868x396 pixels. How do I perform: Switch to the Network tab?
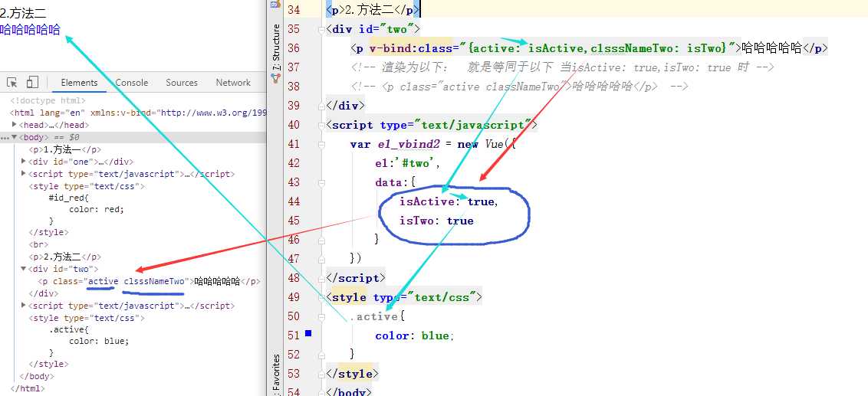coord(233,83)
